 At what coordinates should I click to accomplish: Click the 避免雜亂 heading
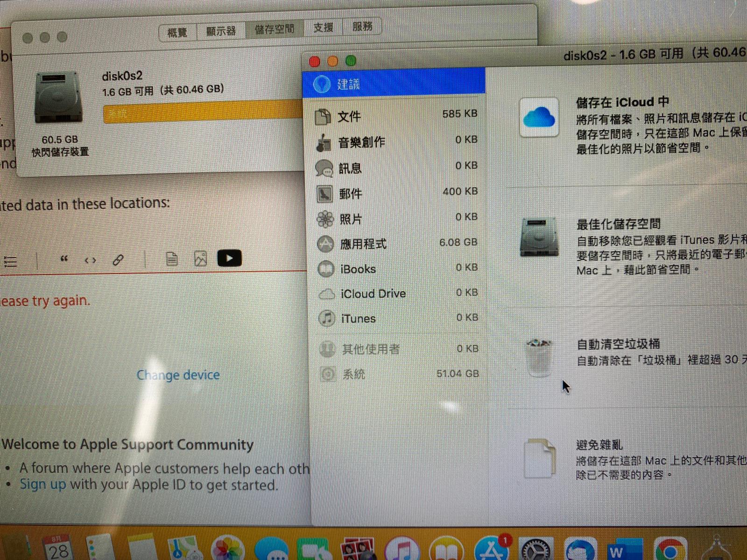coord(599,445)
